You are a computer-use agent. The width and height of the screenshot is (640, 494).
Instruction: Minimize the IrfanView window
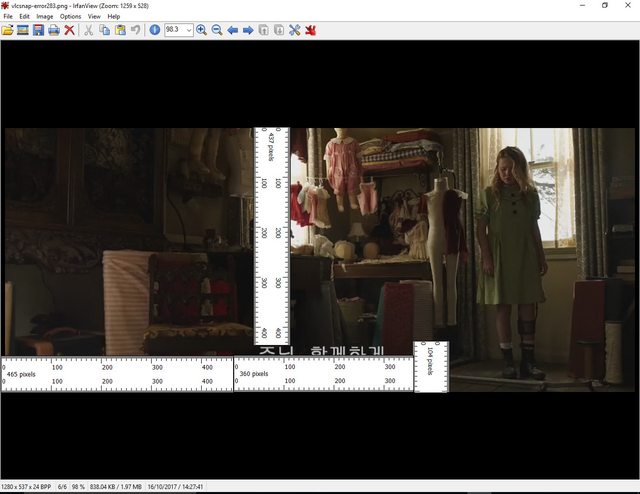coord(582,5)
